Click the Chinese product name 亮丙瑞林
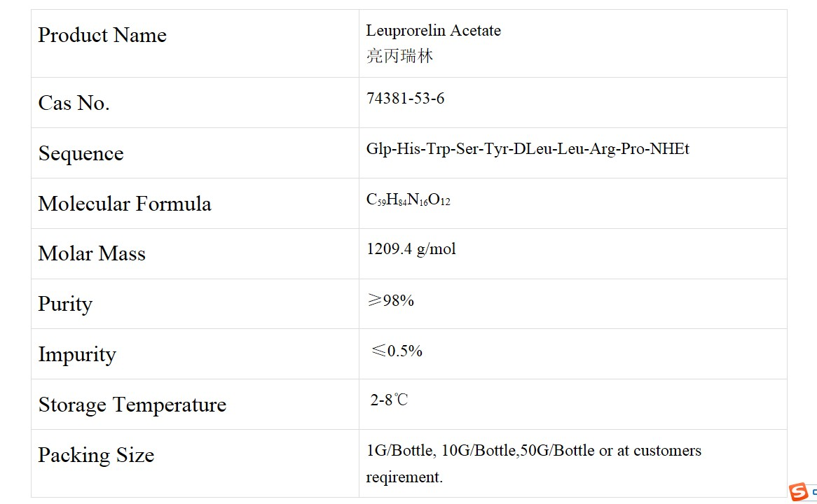This screenshot has width=817, height=504. click(x=399, y=56)
